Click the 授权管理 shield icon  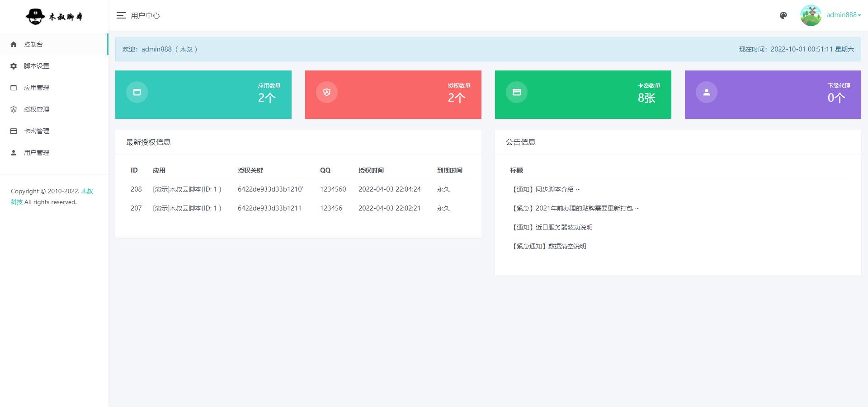(14, 109)
